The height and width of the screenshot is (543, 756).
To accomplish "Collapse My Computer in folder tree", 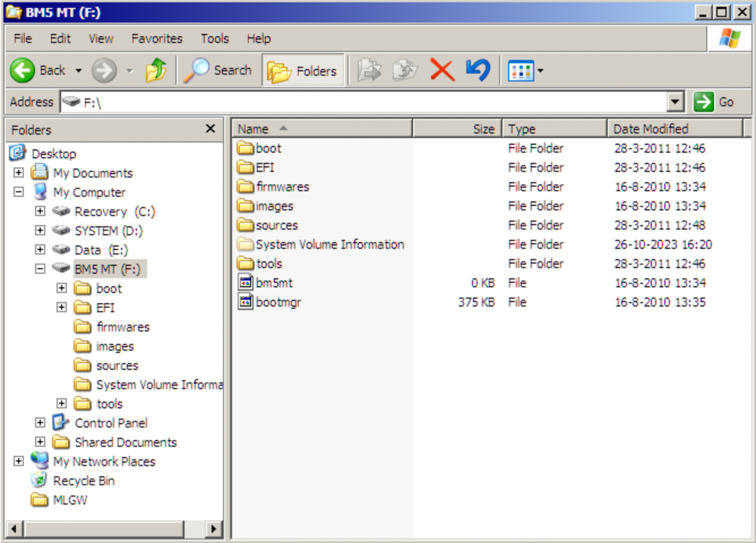I will click(19, 192).
